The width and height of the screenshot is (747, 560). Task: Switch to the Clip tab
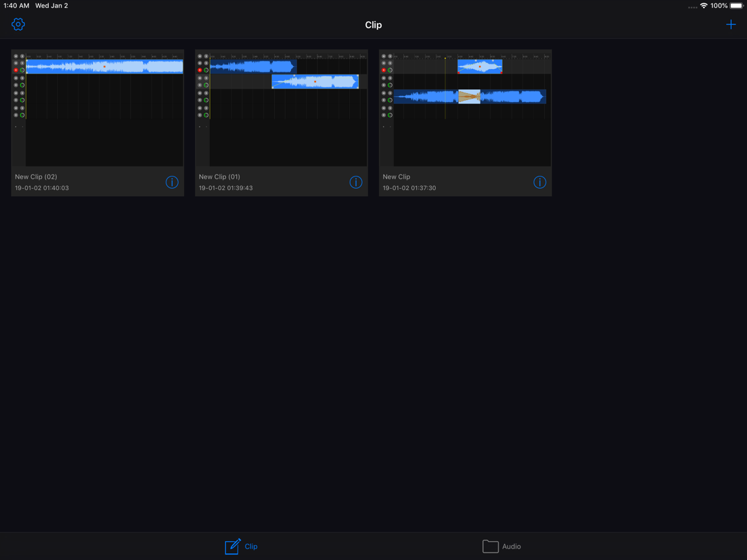(x=241, y=546)
